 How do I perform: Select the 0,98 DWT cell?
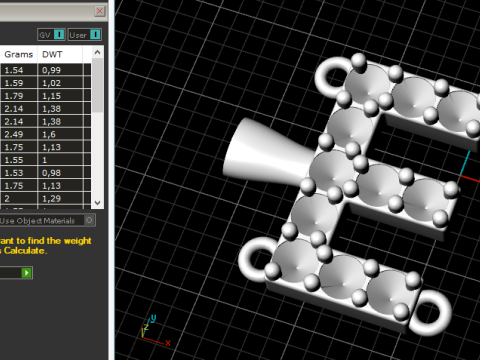click(x=60, y=173)
